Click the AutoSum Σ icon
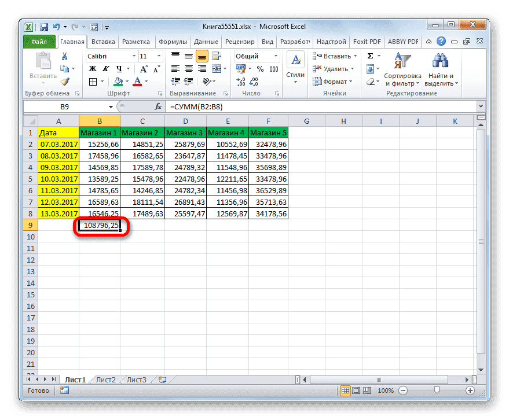The height and width of the screenshot is (420, 509). tap(369, 56)
